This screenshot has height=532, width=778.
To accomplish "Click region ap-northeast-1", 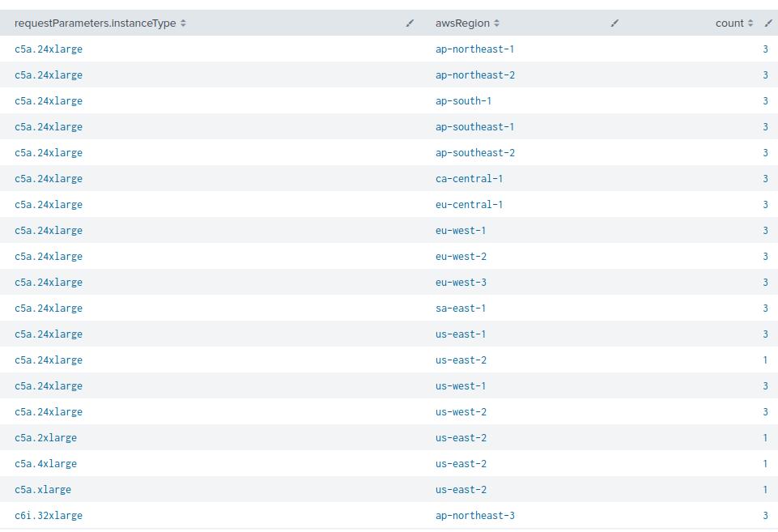I will pos(475,49).
